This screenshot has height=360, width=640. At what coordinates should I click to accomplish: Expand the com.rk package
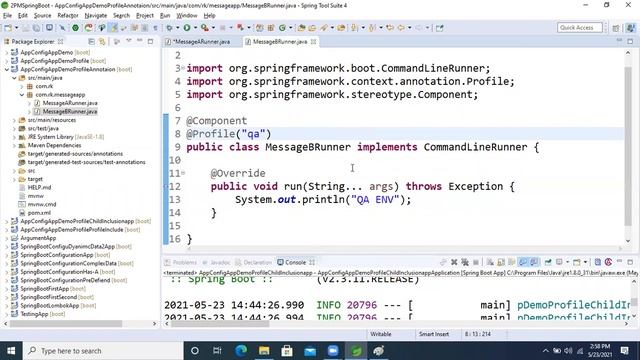click(x=22, y=86)
